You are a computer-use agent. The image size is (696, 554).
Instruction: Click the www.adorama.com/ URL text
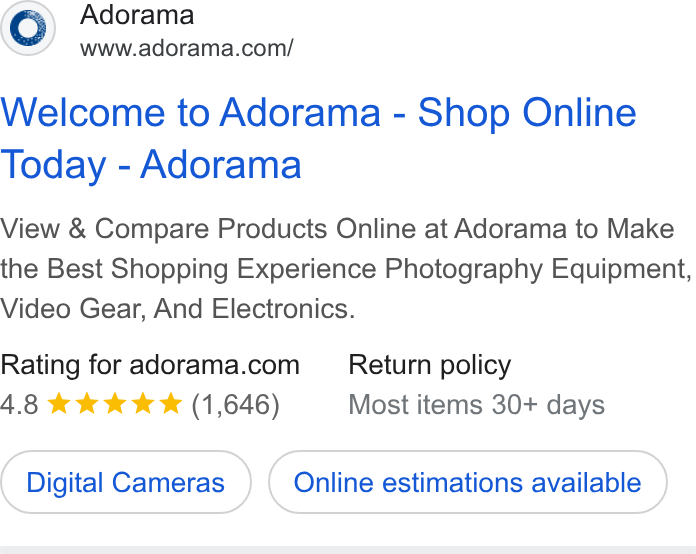[x=186, y=48]
